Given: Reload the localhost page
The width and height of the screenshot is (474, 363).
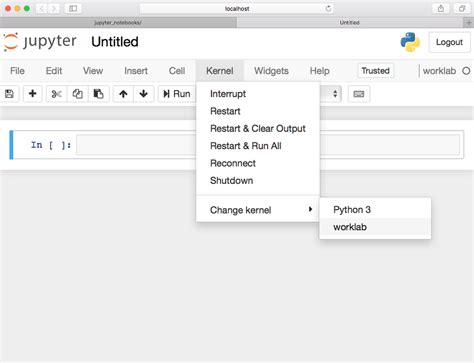Looking at the screenshot, I should [x=328, y=8].
